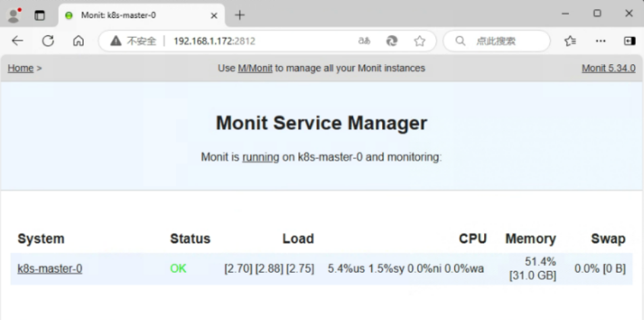Go to the browser home page
Image resolution: width=644 pixels, height=320 pixels.
click(78, 41)
